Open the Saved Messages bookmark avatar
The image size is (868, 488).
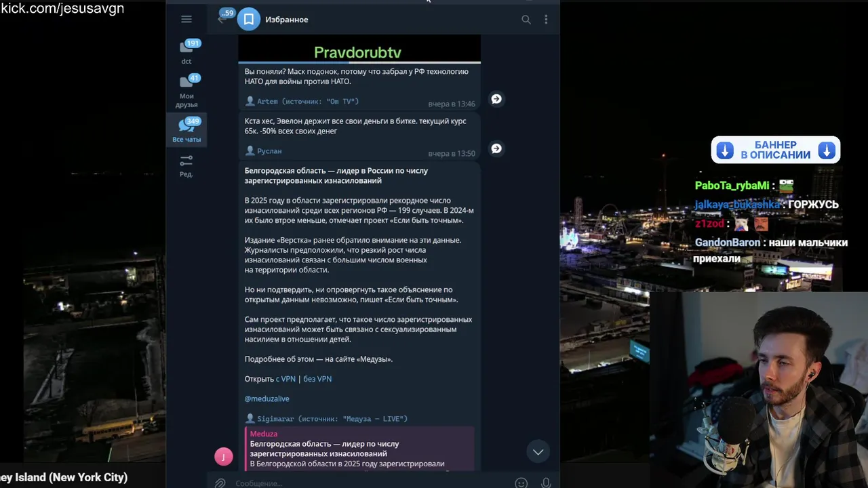coord(249,20)
